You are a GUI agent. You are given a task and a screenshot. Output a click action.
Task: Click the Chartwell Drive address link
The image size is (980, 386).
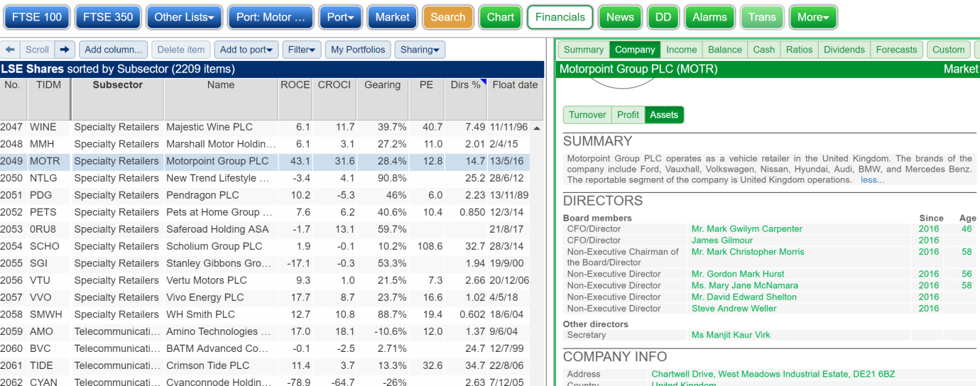[773, 374]
